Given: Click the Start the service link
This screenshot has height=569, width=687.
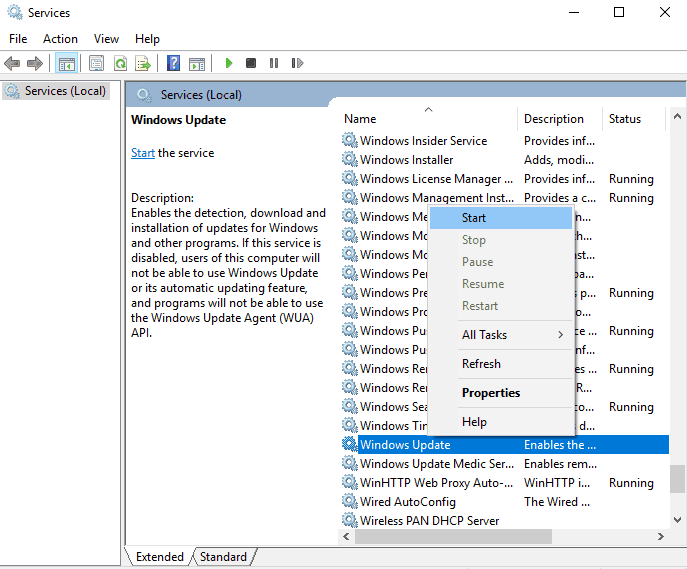Looking at the screenshot, I should click(x=143, y=153).
